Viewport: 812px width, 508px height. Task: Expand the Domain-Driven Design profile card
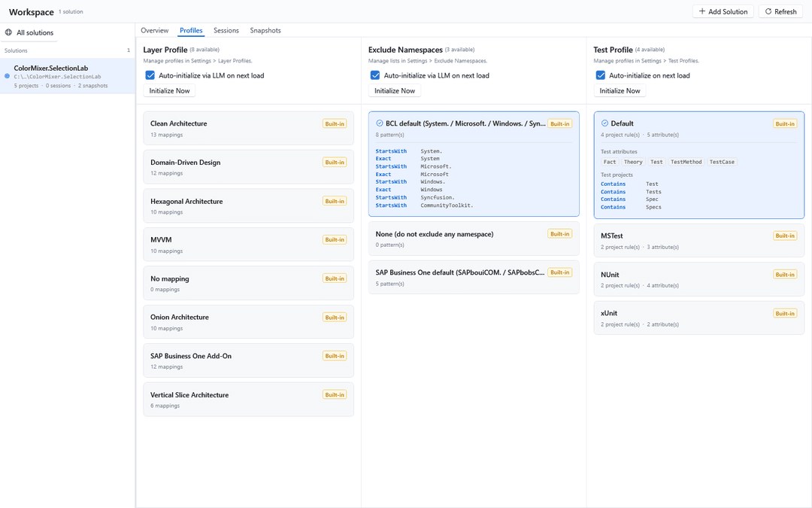pyautogui.click(x=249, y=167)
